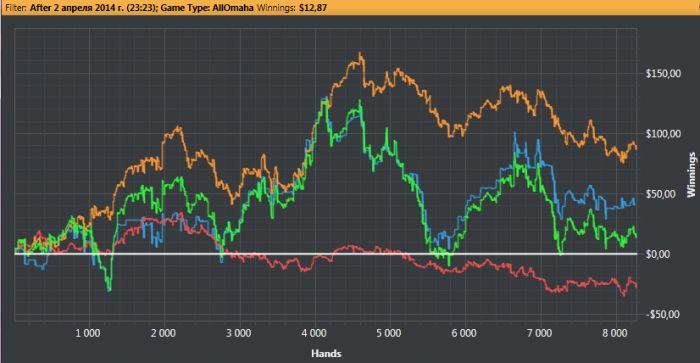Click the 2 000 hands axis label
700x363 pixels.
(163, 333)
